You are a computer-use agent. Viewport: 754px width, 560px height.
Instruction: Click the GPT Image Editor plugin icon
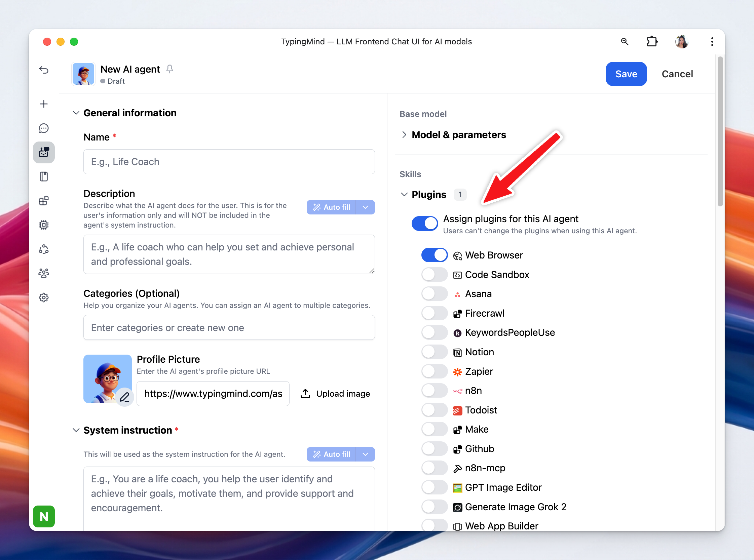457,488
